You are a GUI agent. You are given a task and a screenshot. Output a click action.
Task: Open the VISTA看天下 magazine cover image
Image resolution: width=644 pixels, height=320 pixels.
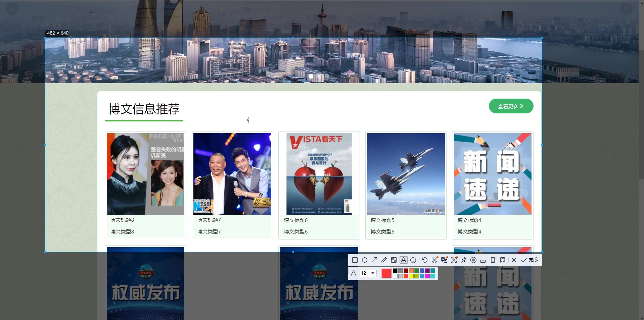[x=319, y=174]
